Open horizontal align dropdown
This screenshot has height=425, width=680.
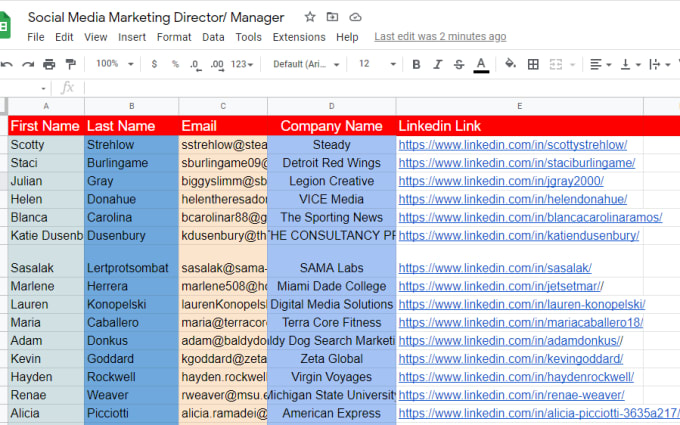(x=601, y=64)
